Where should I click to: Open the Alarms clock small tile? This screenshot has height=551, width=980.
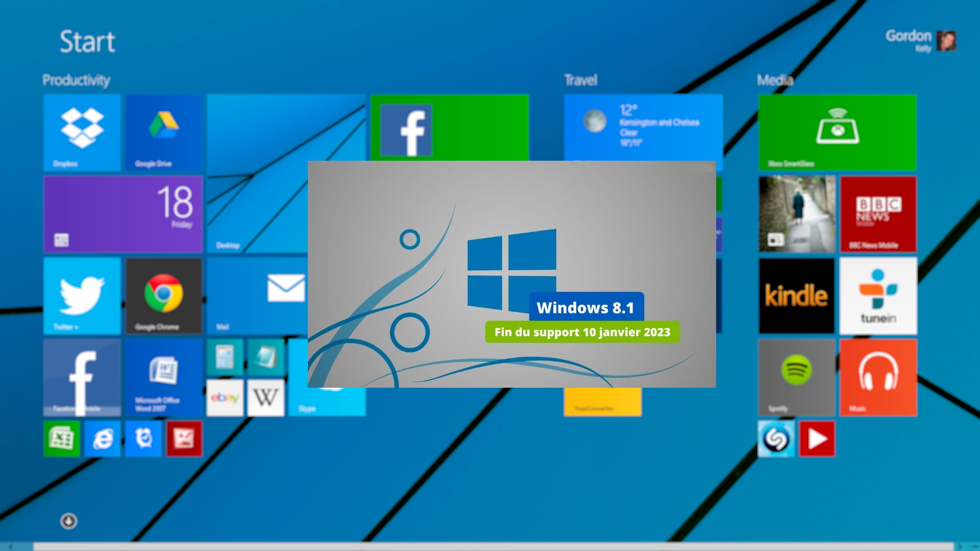coord(143,439)
